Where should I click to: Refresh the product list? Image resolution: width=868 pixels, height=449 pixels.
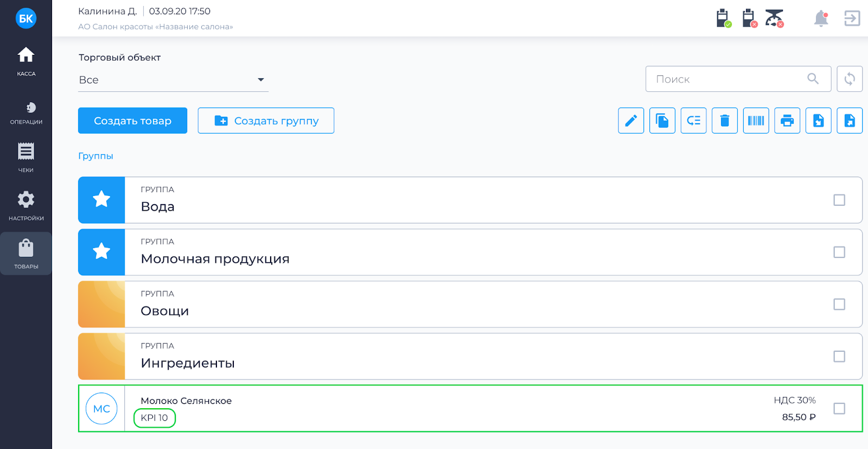tap(850, 79)
